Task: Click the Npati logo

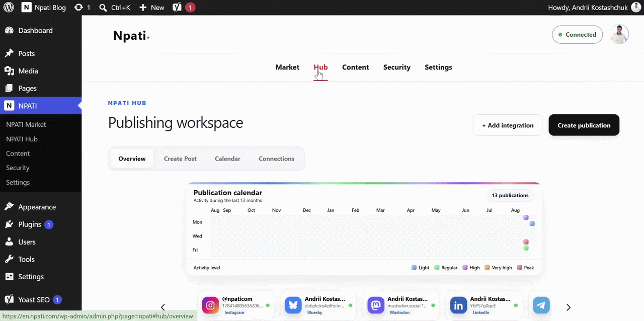Action: click(131, 35)
